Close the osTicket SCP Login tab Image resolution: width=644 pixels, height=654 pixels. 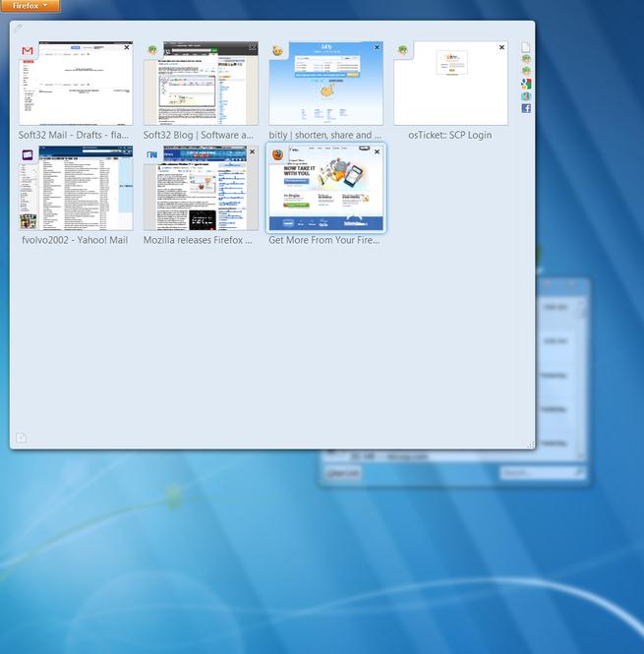501,47
